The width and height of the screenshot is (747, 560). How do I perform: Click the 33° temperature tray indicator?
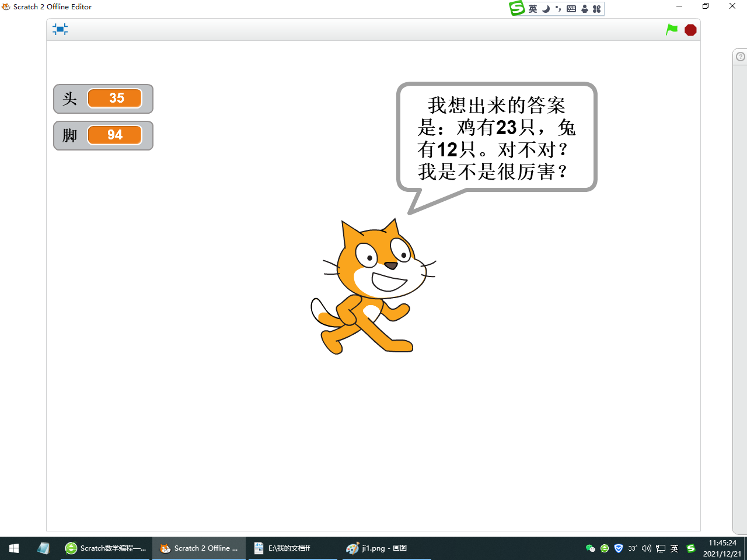tap(633, 548)
